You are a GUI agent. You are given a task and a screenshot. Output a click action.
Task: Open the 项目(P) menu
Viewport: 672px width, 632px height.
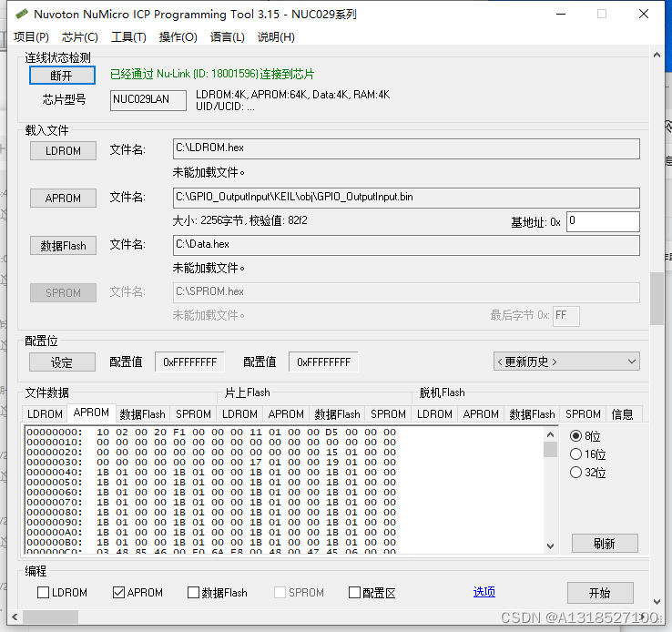click(31, 37)
